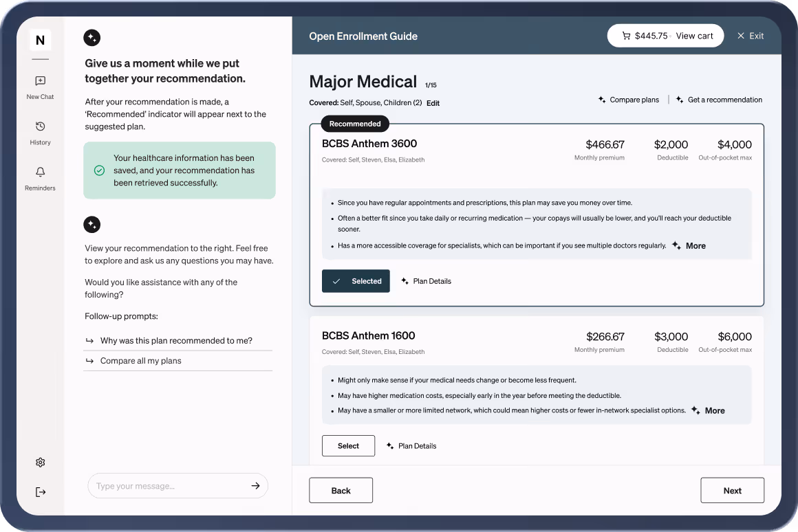
Task: Open Plan Details for BCBS Anthem 1600
Action: coord(418,446)
